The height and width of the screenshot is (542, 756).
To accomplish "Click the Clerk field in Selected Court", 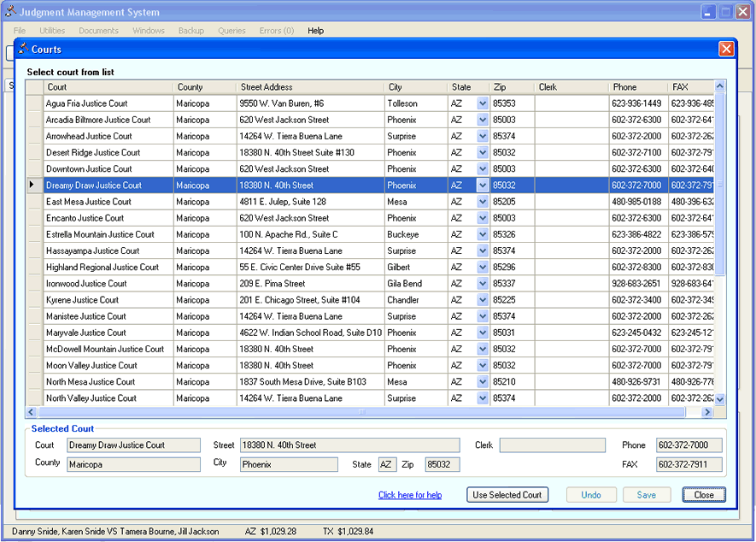I will click(552, 445).
